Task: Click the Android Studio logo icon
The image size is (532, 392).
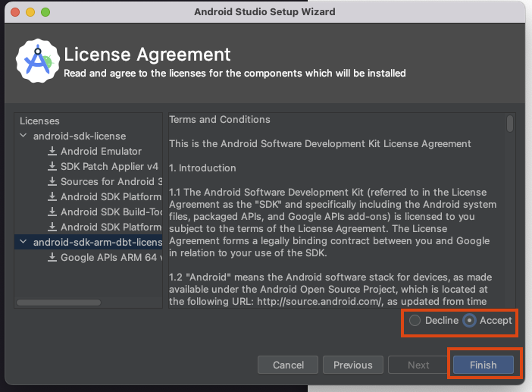Action: click(38, 61)
